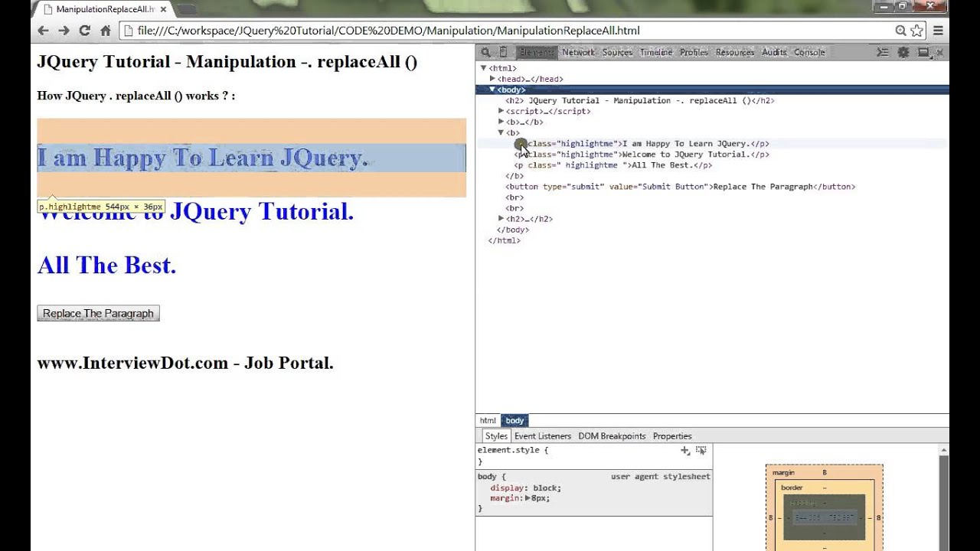The width and height of the screenshot is (980, 551).
Task: Open the Sources panel
Action: 617,52
